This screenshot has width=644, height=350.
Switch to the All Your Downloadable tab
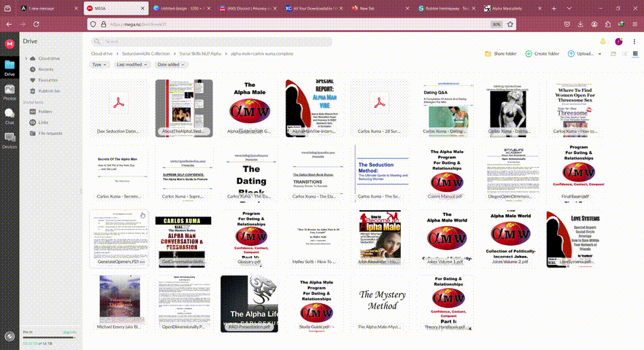314,8
